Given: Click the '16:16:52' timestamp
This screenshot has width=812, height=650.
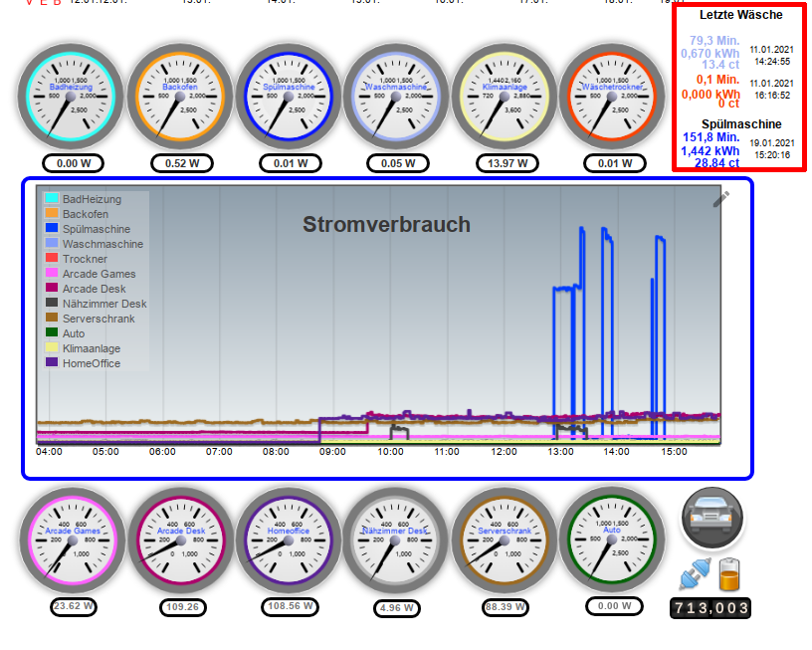Looking at the screenshot, I should (x=772, y=96).
